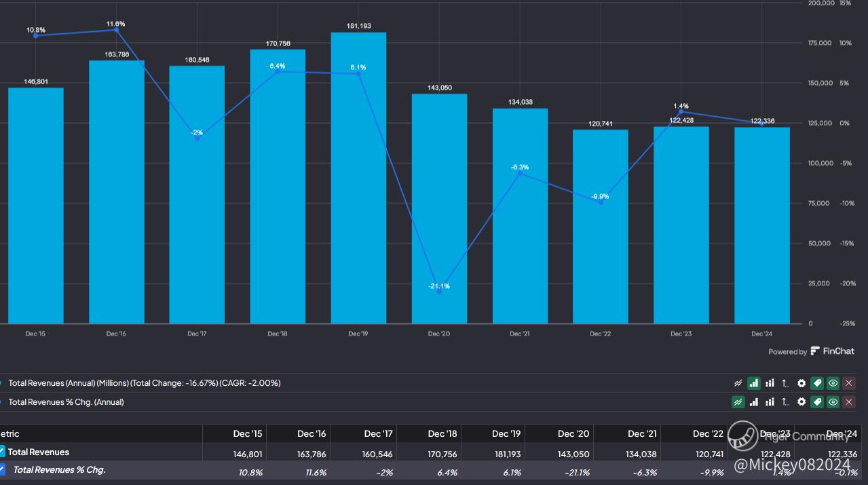The image size is (868, 485).
Task: Uncheck the Total Revenues % Chg. table checkbox
Action: (x=2, y=469)
